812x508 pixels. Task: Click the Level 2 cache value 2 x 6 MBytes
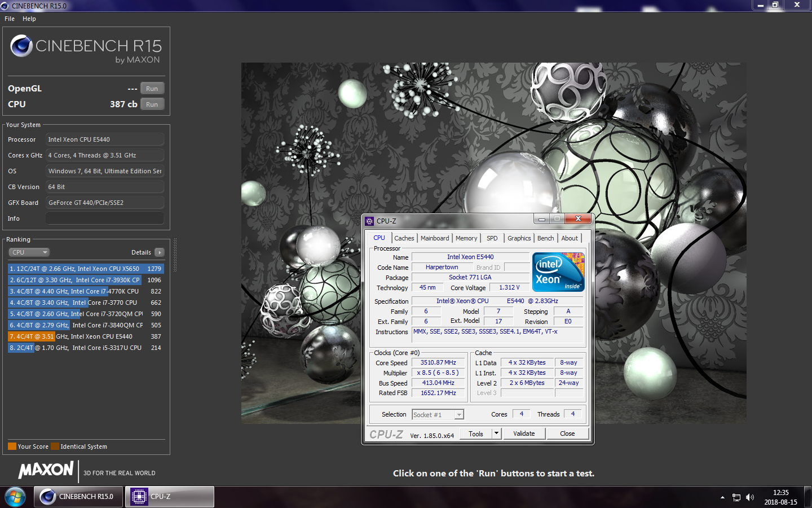(527, 383)
